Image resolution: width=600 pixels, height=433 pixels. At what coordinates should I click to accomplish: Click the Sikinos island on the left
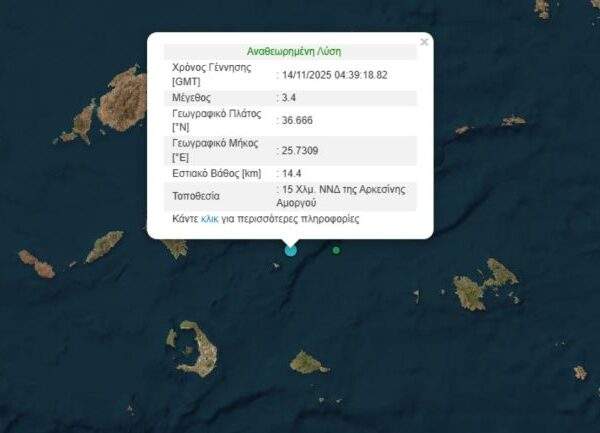pos(104,247)
